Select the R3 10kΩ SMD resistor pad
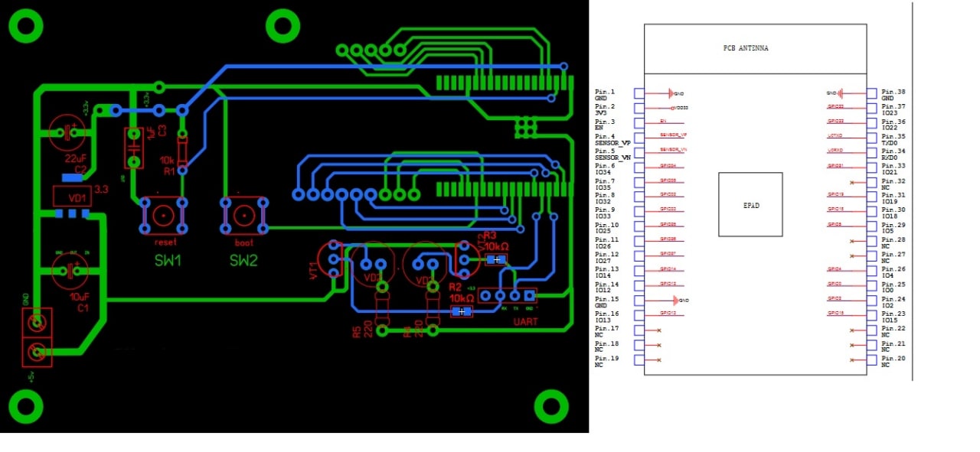 click(x=496, y=260)
